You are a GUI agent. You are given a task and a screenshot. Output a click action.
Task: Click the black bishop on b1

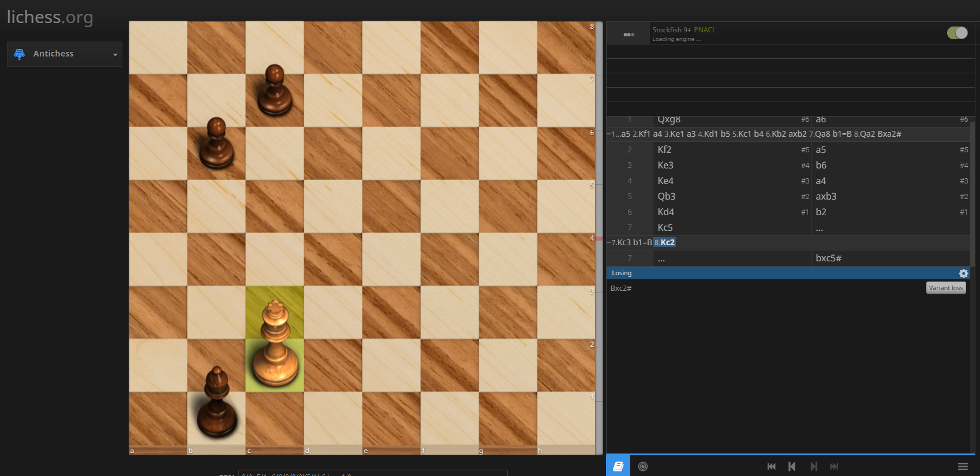pyautogui.click(x=216, y=418)
